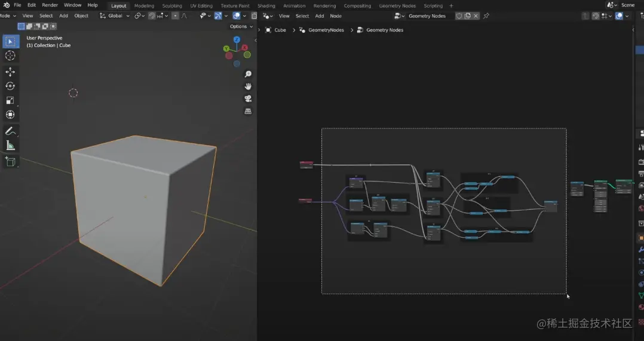Viewport: 644px width, 341px height.
Task: Select the 3D Cursor tool
Action: point(10,56)
